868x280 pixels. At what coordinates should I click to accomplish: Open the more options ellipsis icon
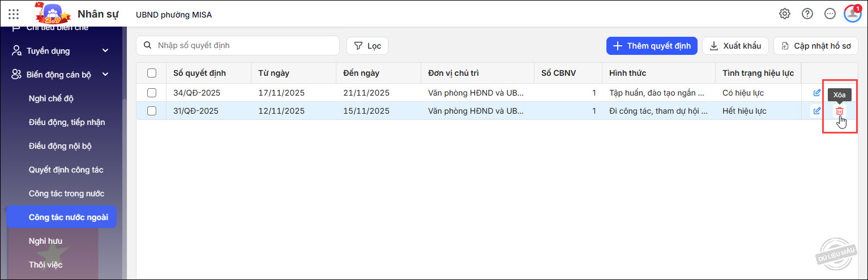tap(830, 14)
